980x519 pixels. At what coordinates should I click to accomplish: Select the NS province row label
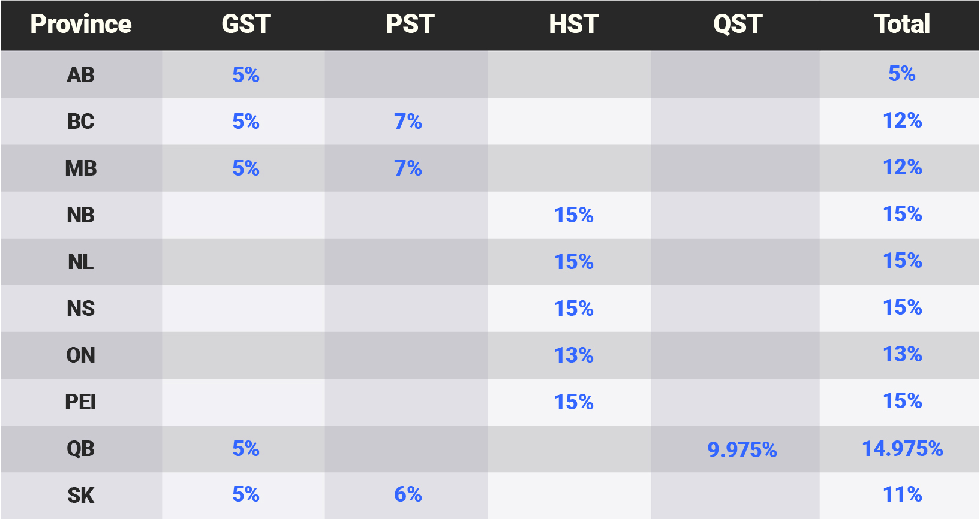tap(81, 309)
